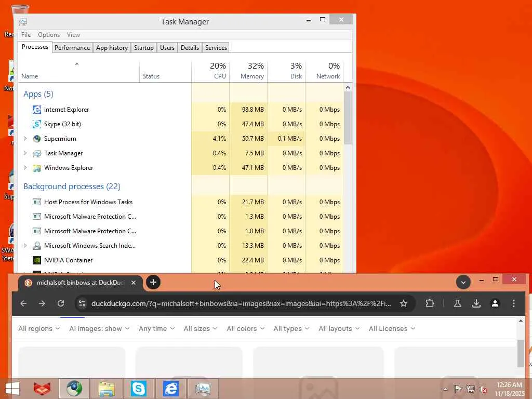The height and width of the screenshot is (399, 532).
Task: Click the DuckDuckGo URL address field
Action: click(241, 303)
